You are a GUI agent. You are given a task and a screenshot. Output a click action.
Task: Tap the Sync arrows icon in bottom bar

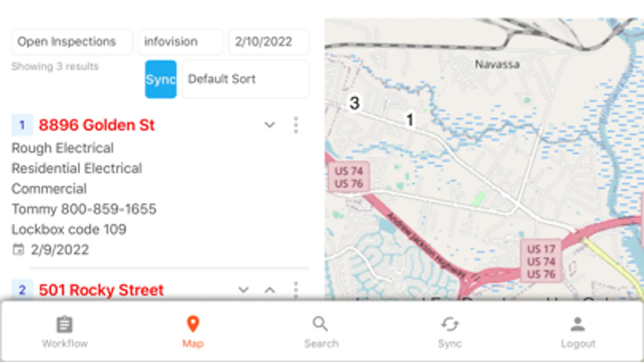click(449, 324)
